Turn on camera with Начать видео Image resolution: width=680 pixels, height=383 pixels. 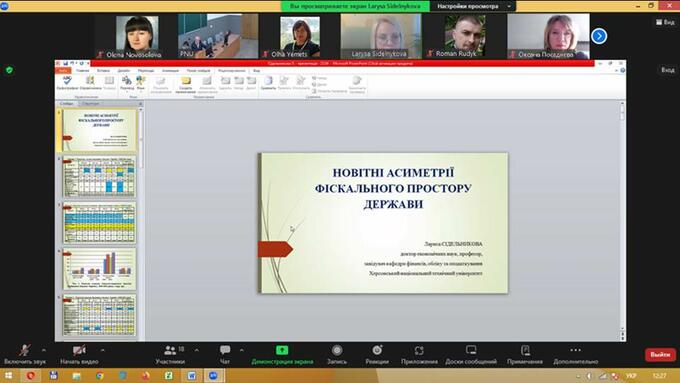point(79,354)
